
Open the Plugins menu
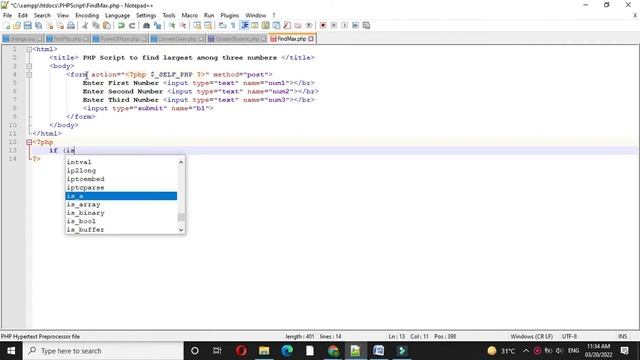(229, 15)
